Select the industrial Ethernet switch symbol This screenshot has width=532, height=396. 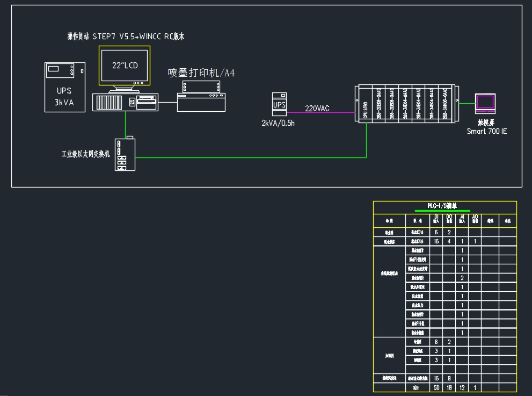click(125, 154)
